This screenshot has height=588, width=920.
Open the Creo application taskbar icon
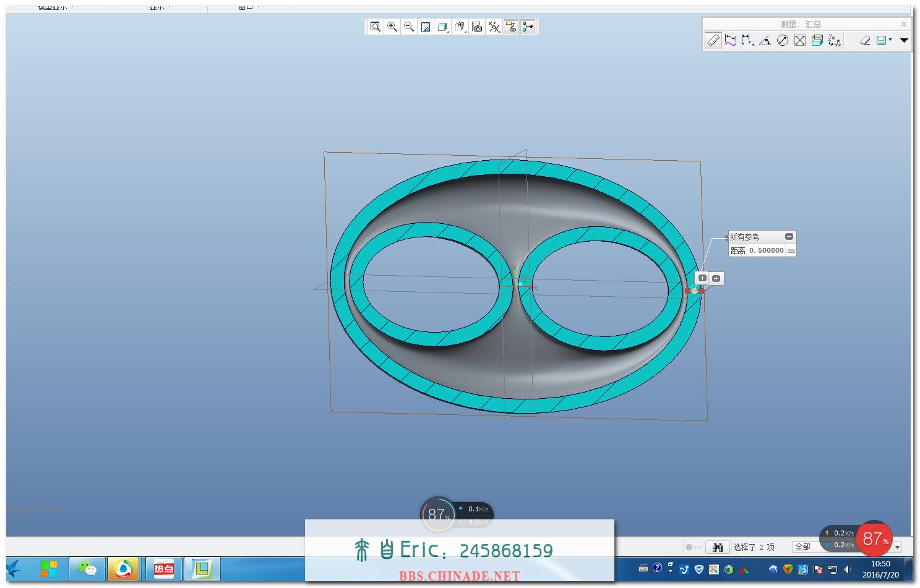pyautogui.click(x=202, y=569)
